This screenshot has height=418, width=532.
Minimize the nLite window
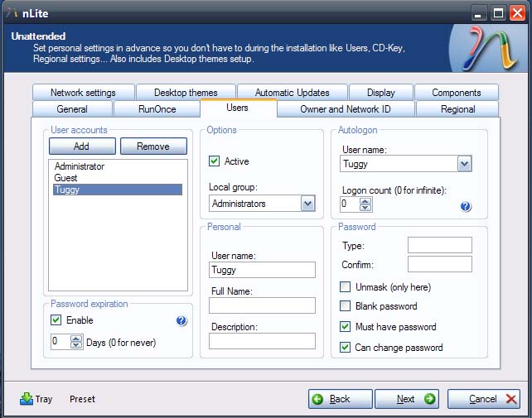click(x=478, y=14)
